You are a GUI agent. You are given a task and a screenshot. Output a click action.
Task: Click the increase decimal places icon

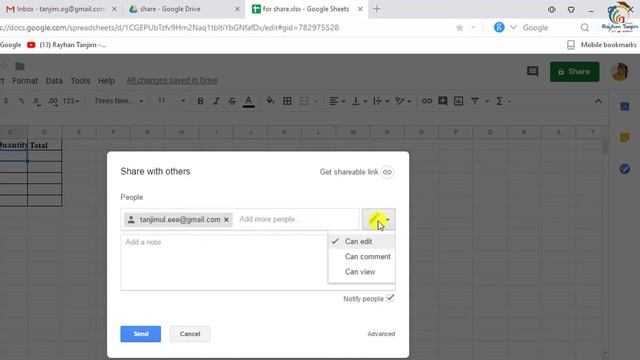click(53, 101)
